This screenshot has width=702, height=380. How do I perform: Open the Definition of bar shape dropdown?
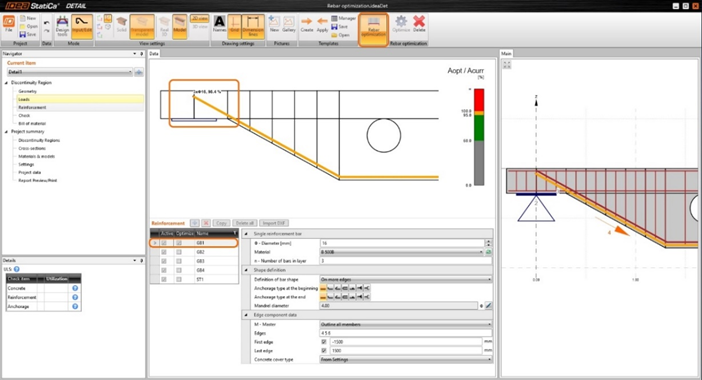406,279
